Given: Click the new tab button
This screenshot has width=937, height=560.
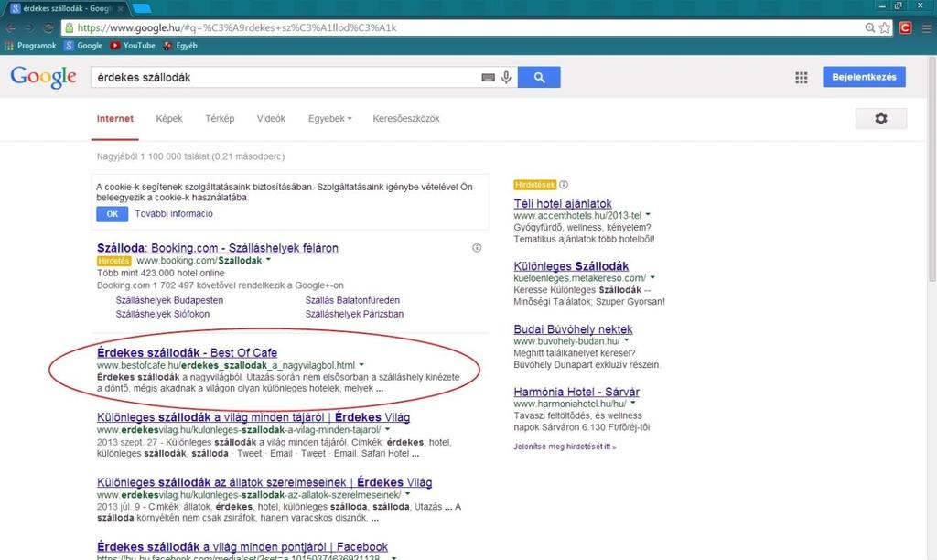Looking at the screenshot, I should pos(141,8).
